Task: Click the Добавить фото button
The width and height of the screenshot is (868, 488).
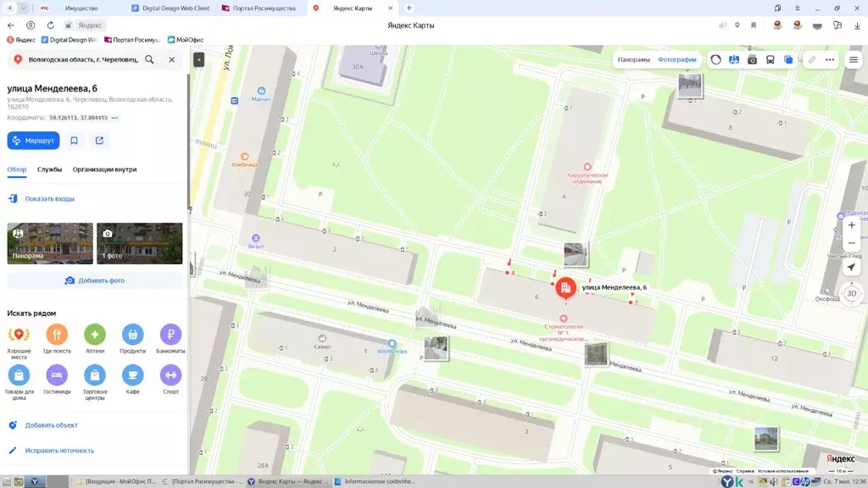Action: (x=95, y=280)
